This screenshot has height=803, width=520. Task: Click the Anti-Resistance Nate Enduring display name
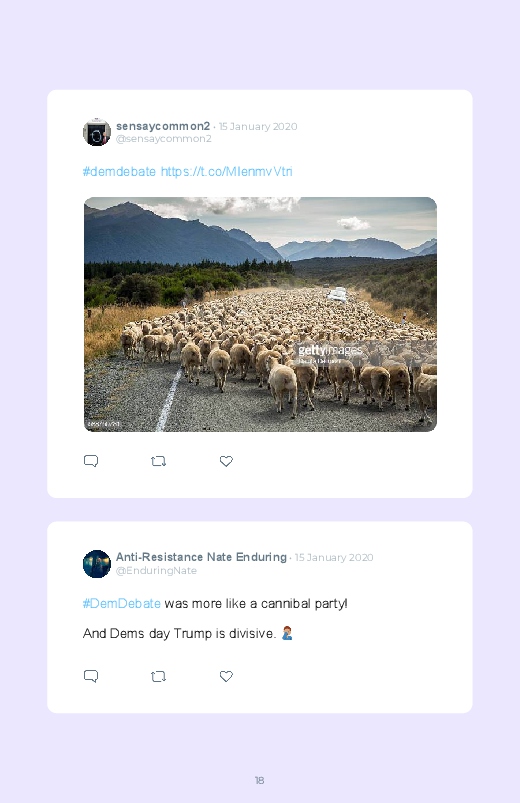[201, 557]
